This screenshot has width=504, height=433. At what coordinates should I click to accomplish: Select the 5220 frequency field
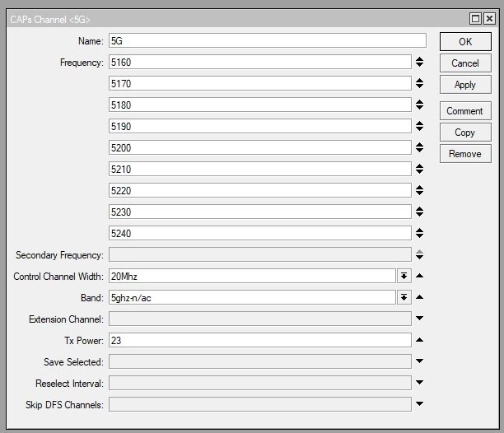pyautogui.click(x=259, y=190)
